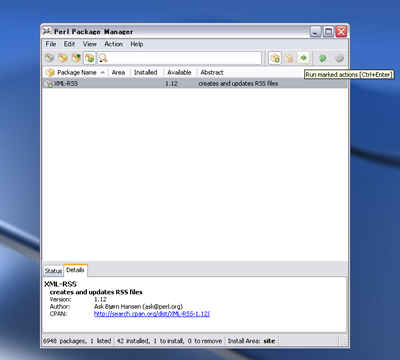Sort by Area column header

click(x=119, y=72)
